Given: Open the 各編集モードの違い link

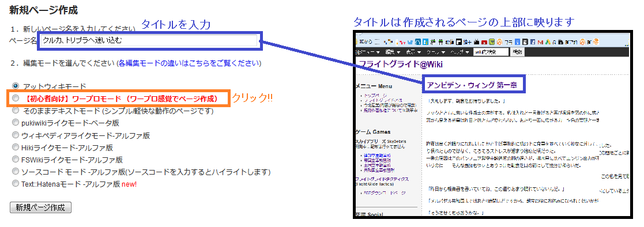Looking at the screenshot, I should (189, 63).
